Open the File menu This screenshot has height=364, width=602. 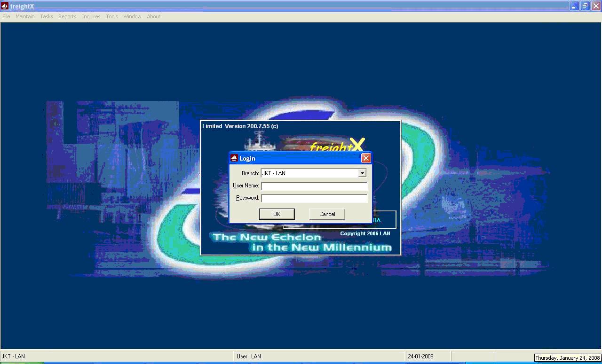6,16
